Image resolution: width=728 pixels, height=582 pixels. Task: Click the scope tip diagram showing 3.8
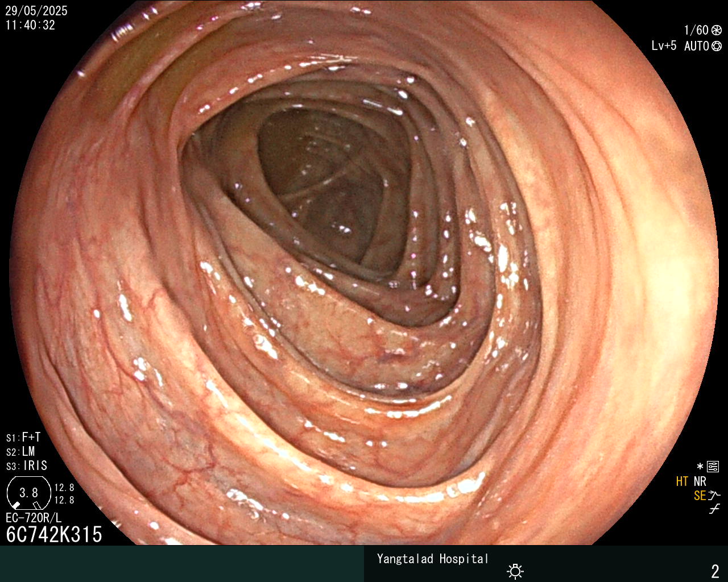coord(28,493)
